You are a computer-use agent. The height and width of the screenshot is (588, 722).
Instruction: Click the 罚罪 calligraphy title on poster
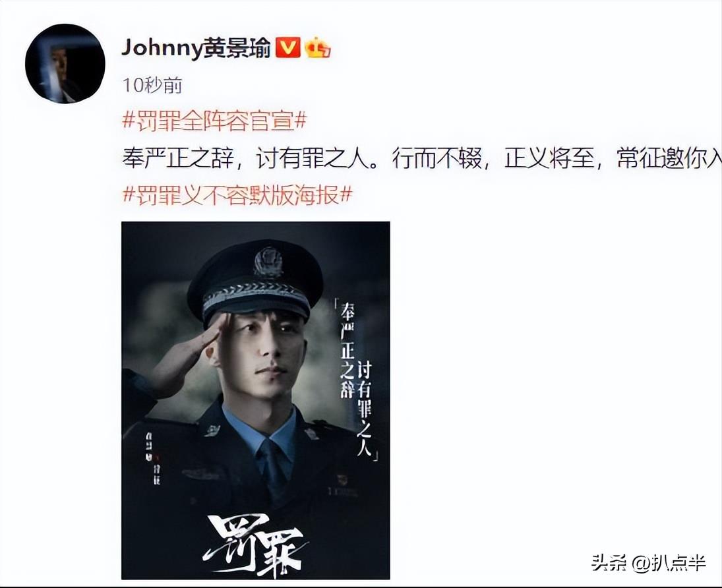point(253,544)
